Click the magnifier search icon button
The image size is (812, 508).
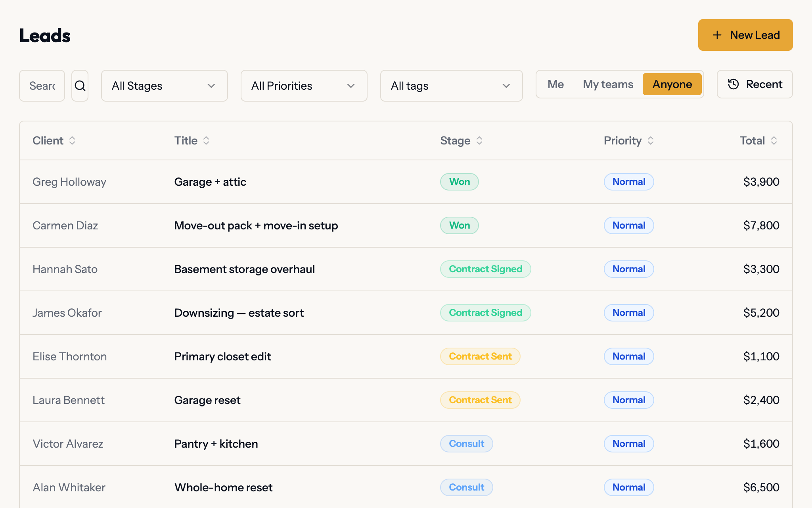coord(80,86)
